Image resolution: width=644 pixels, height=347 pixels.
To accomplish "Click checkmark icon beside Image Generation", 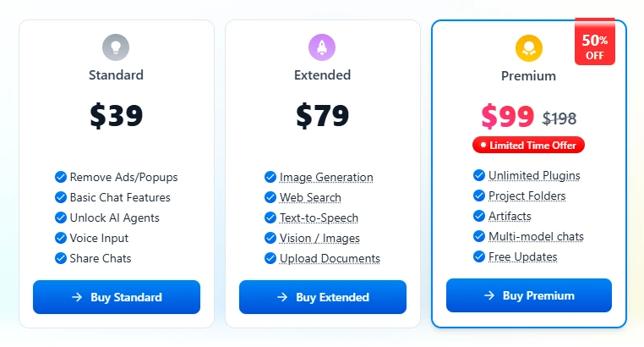I will coord(270,177).
